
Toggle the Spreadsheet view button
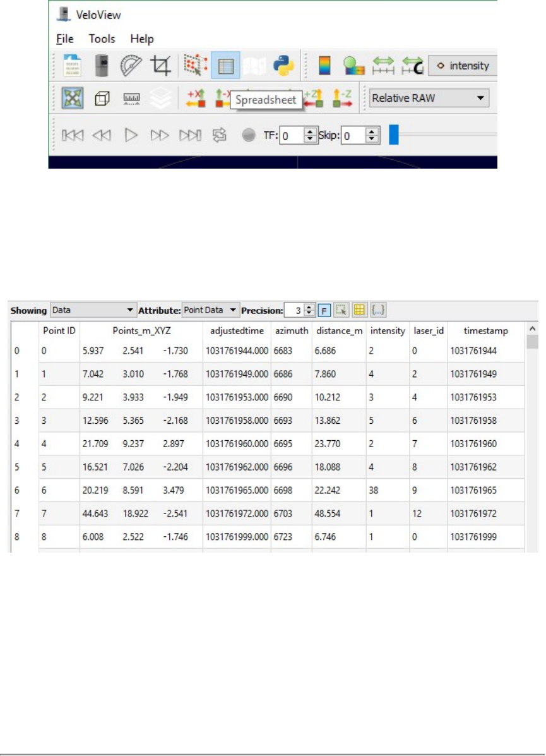225,65
